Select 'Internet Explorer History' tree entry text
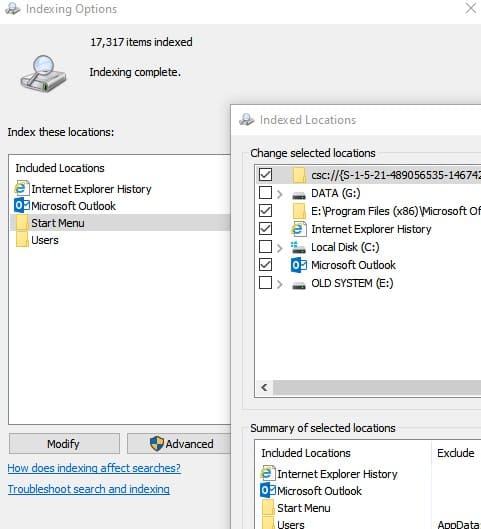This screenshot has width=481, height=529. 371,229
